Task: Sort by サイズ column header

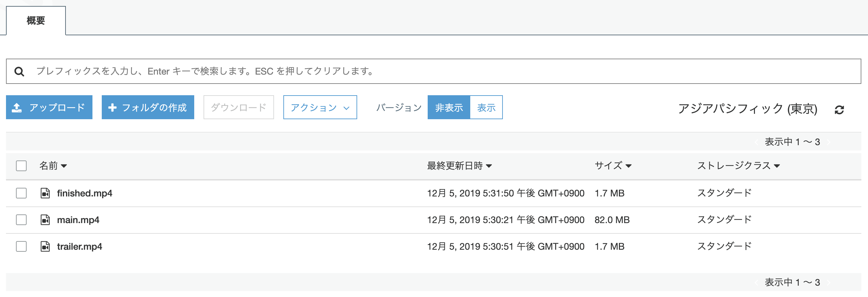Action: pos(613,166)
